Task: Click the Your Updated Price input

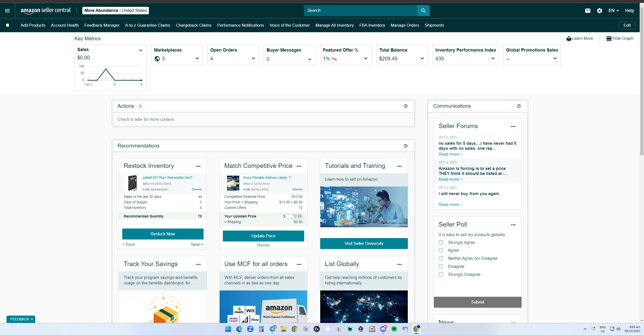Action: pos(294,216)
